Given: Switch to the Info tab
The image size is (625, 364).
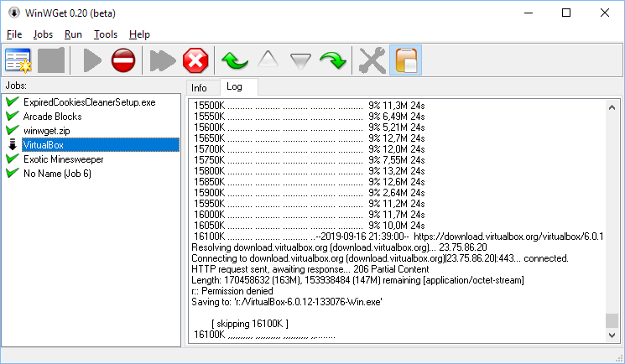Looking at the screenshot, I should click(x=199, y=88).
